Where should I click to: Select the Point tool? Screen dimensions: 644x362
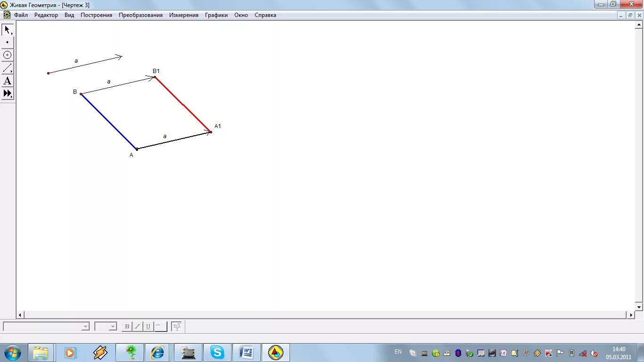click(x=8, y=42)
